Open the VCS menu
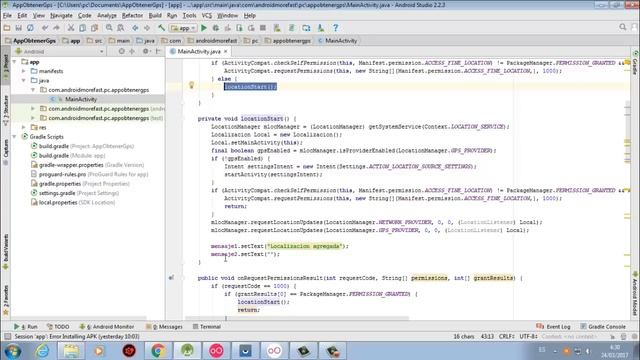The width and height of the screenshot is (640, 360). tap(207, 16)
